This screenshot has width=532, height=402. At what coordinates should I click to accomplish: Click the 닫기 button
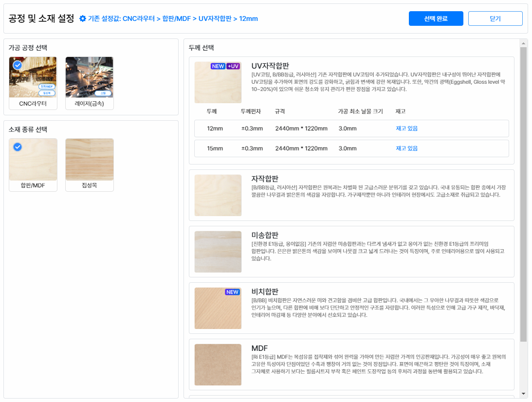(495, 18)
